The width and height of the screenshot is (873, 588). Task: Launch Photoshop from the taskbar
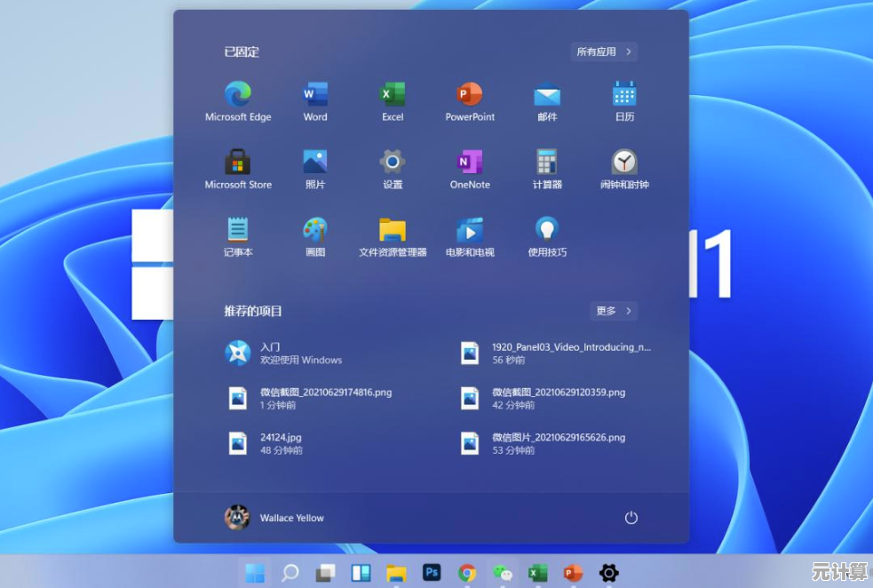tap(433, 573)
